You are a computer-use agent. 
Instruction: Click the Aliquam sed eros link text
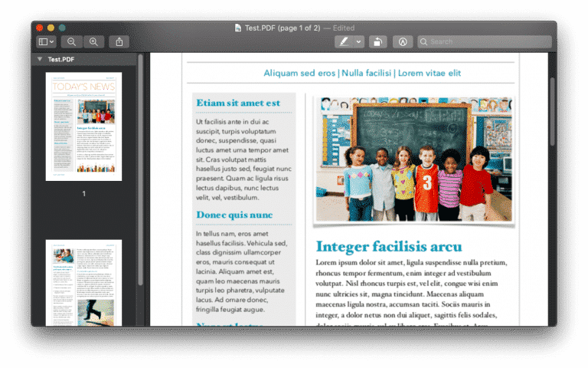click(299, 74)
